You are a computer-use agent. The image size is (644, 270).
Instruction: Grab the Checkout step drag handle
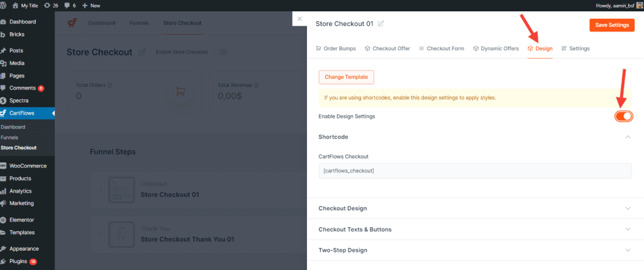pos(101,190)
